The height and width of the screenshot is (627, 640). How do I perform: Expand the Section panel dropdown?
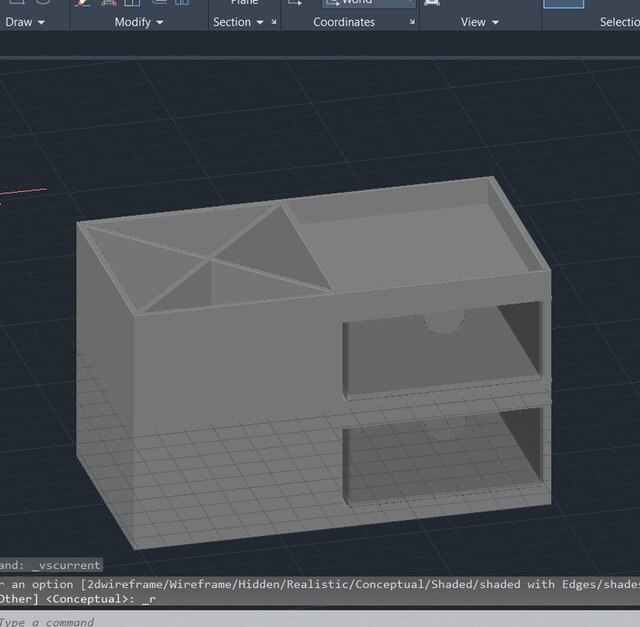click(238, 22)
